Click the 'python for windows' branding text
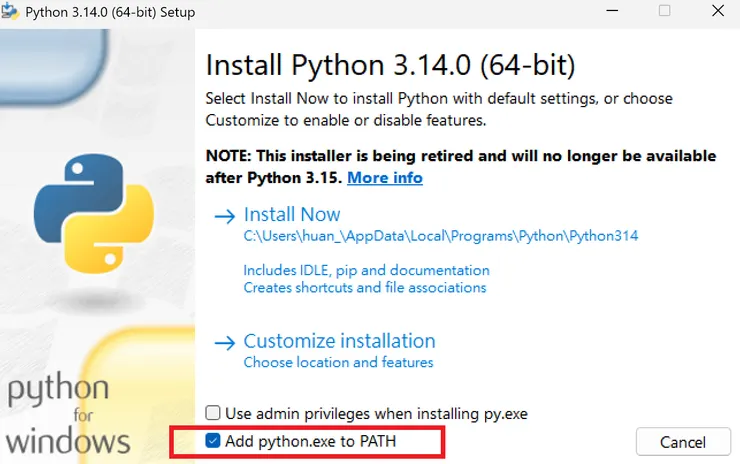 pos(68,414)
